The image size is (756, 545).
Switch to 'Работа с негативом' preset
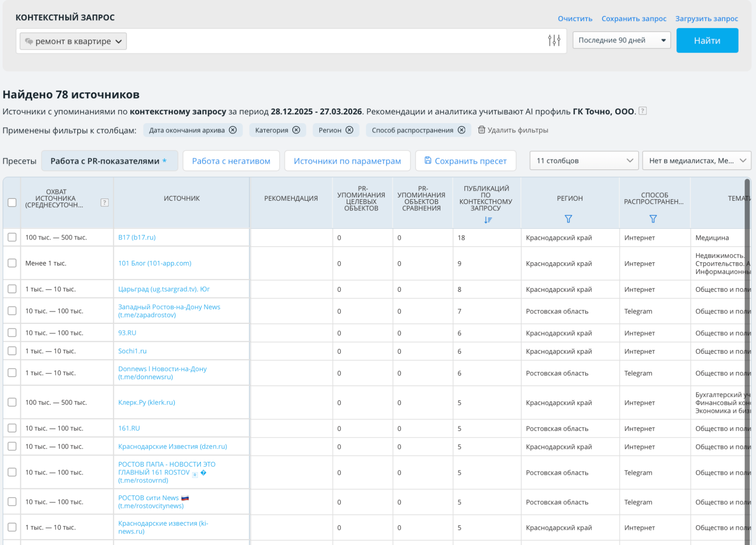[x=231, y=161]
